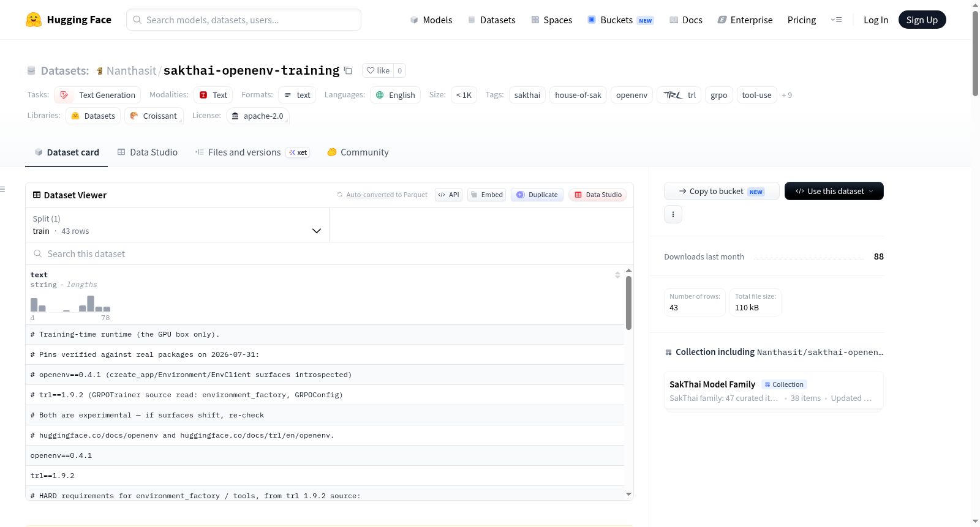Click the tool-use tag
The height and width of the screenshot is (527, 980).
pyautogui.click(x=756, y=95)
